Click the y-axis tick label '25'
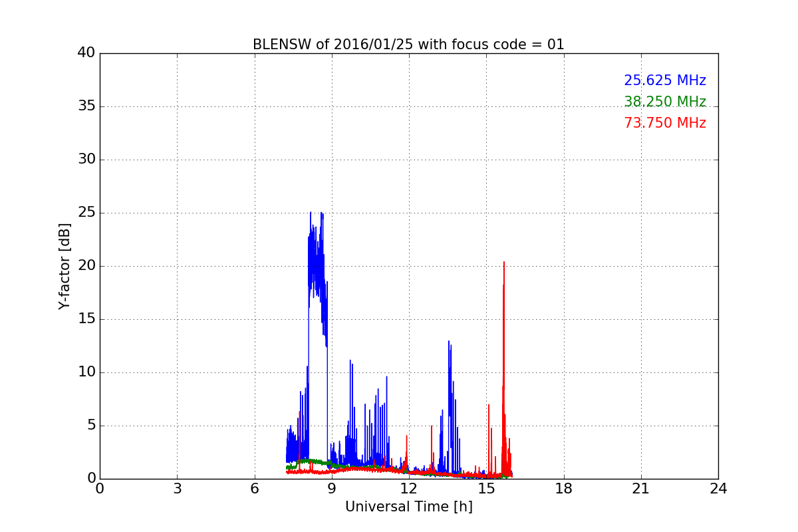 coord(86,213)
